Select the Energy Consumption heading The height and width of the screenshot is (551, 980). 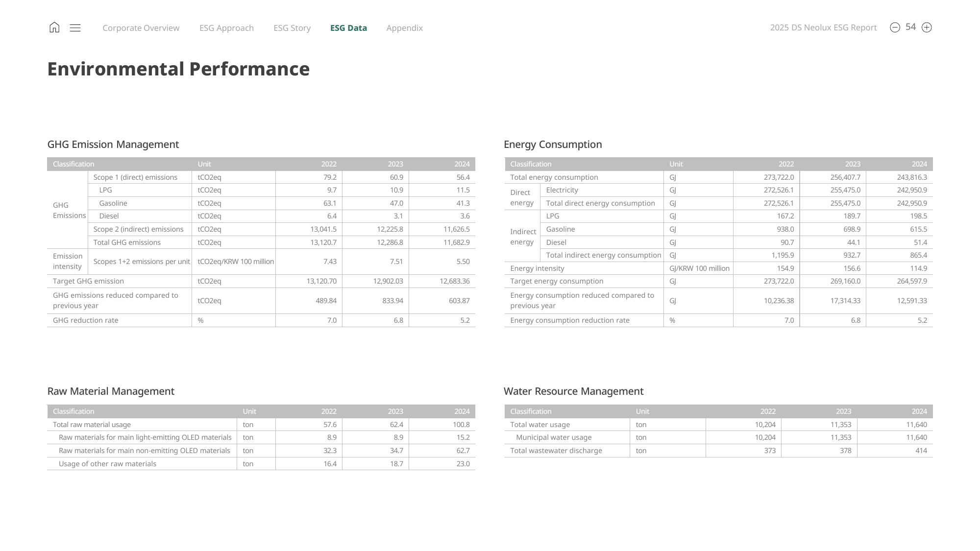553,144
